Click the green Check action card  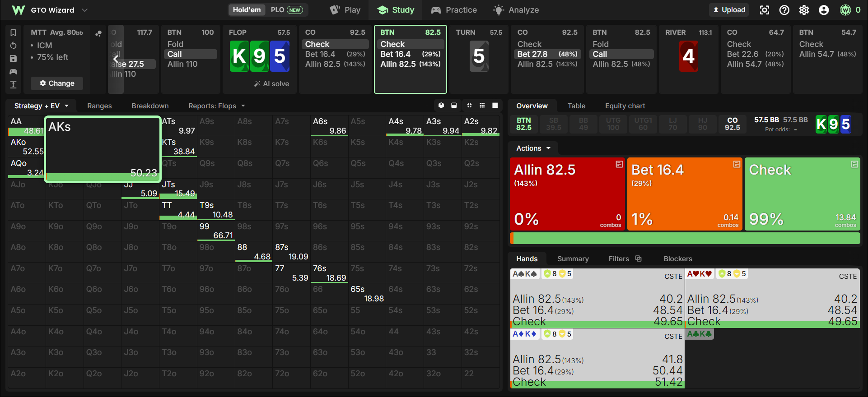803,194
